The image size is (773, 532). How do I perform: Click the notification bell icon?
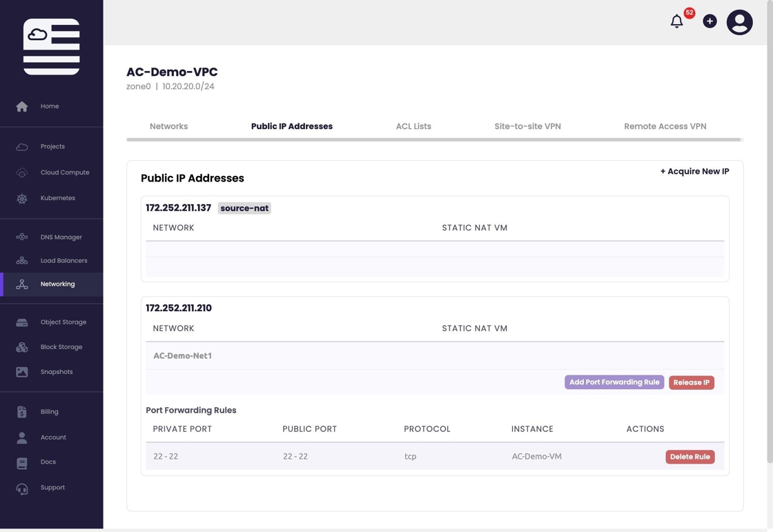tap(677, 22)
